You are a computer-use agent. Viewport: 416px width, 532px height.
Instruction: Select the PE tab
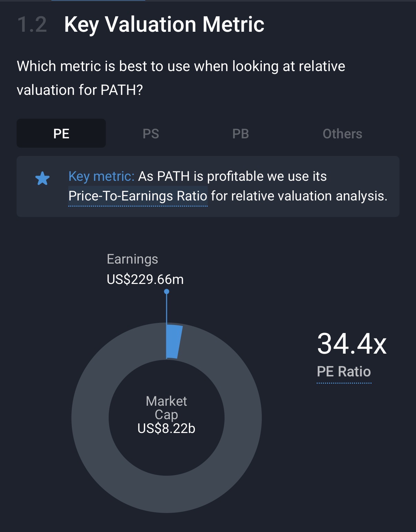pyautogui.click(x=61, y=134)
